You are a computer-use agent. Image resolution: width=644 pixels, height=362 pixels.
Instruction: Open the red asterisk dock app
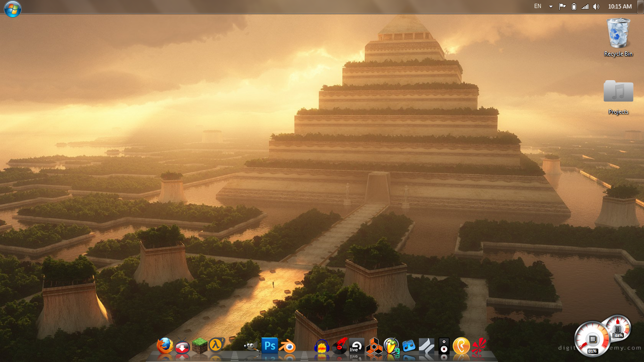(x=479, y=346)
